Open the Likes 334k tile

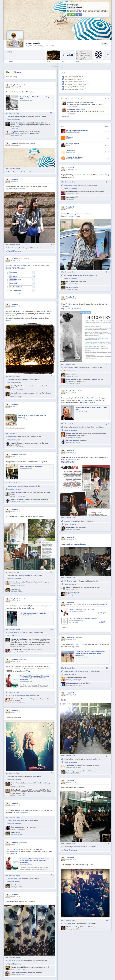tap(68, 55)
